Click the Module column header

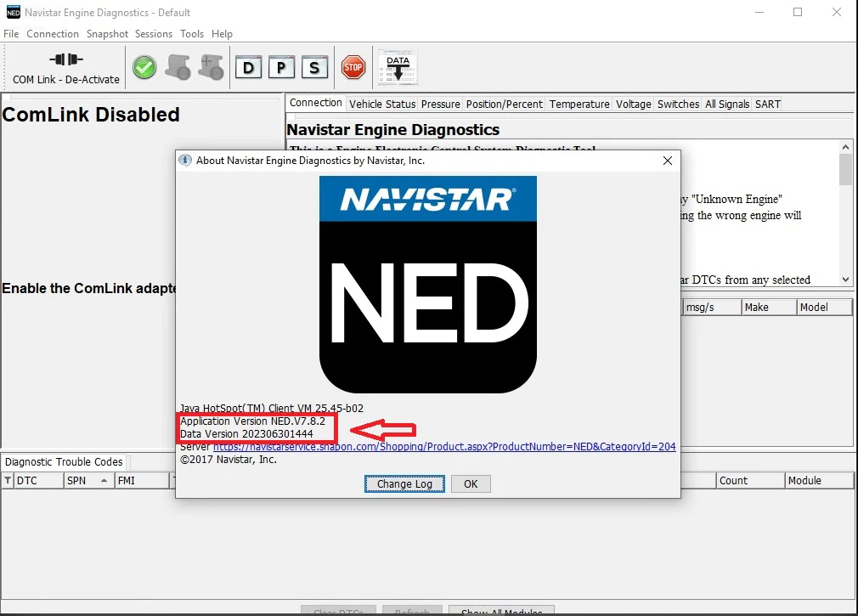(x=819, y=480)
